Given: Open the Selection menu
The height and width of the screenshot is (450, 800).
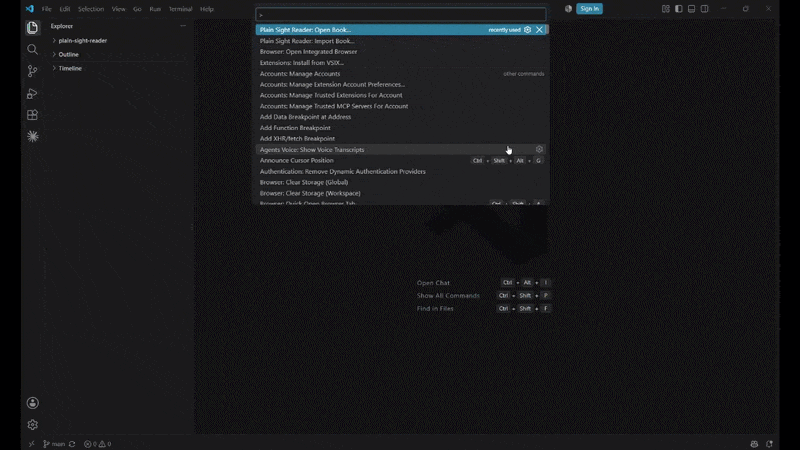Looking at the screenshot, I should point(91,9).
